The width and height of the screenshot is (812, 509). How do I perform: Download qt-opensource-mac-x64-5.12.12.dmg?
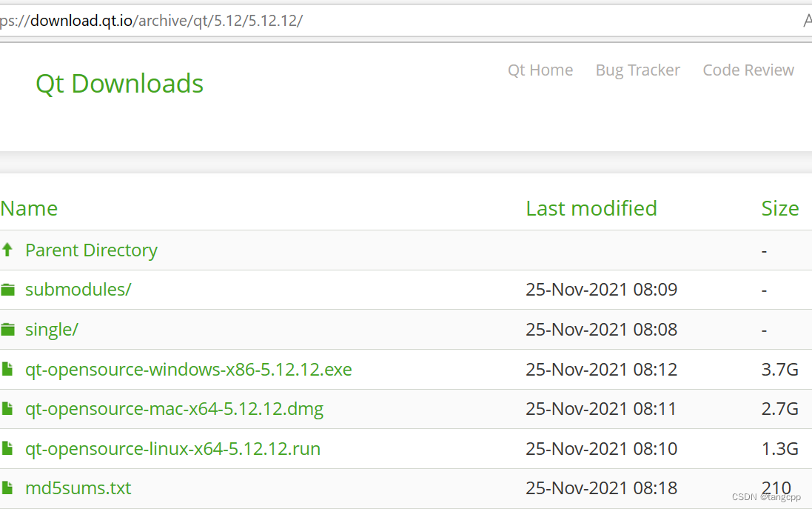174,408
